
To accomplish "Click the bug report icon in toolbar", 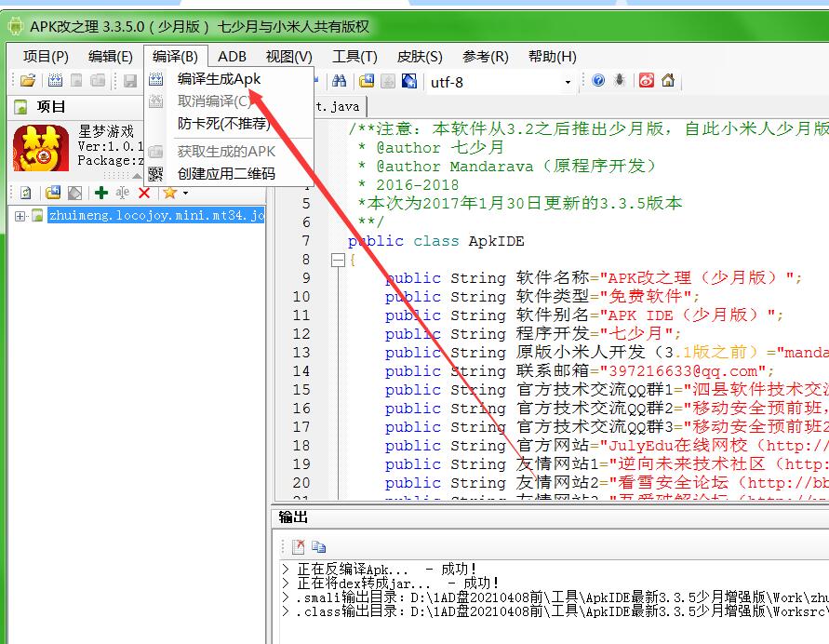I will pos(620,81).
